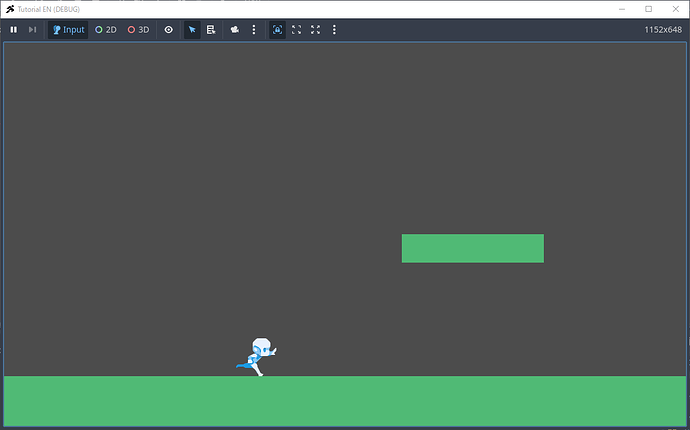Pause the running game
Viewport: 690px width, 430px height.
click(14, 30)
